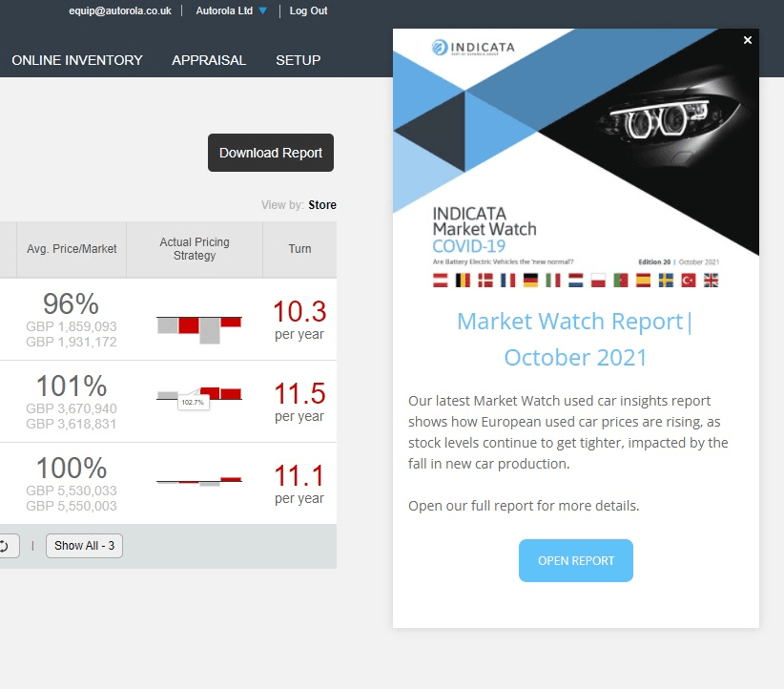
Task: Open the ONLINE INVENTORY menu
Action: point(77,60)
